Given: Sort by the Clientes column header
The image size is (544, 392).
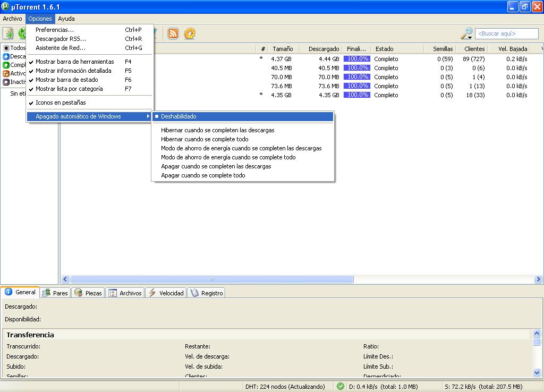Looking at the screenshot, I should coord(471,49).
